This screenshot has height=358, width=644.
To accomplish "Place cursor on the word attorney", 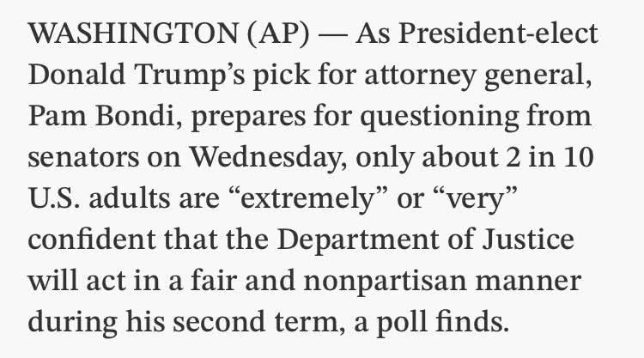I will (x=420, y=76).
